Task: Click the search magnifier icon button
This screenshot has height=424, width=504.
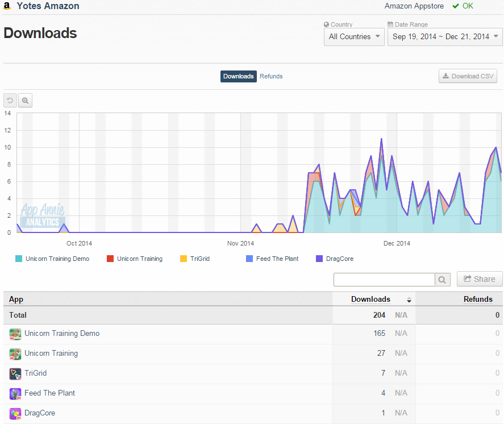Action: 442,280
